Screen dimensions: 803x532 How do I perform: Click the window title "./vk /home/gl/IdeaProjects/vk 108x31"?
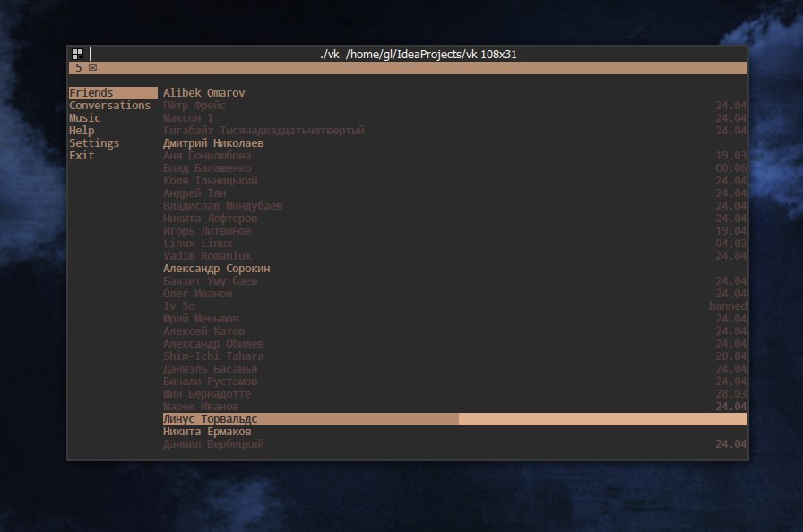419,55
